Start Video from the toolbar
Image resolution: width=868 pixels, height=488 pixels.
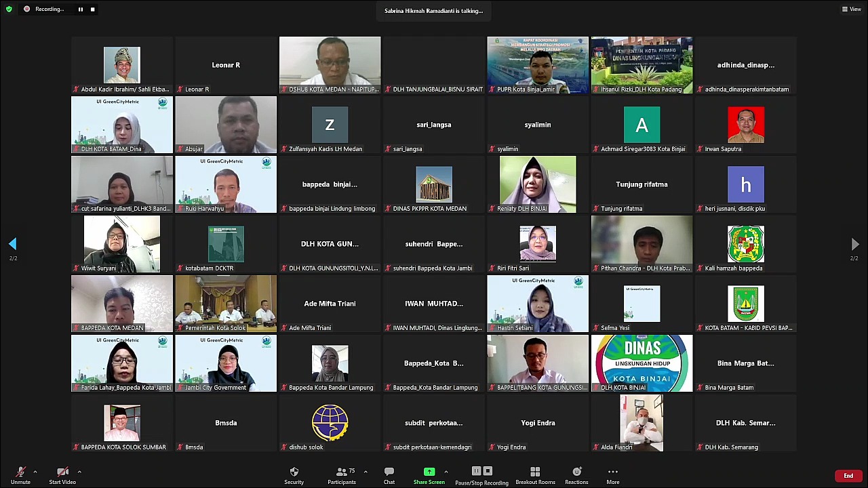point(62,475)
